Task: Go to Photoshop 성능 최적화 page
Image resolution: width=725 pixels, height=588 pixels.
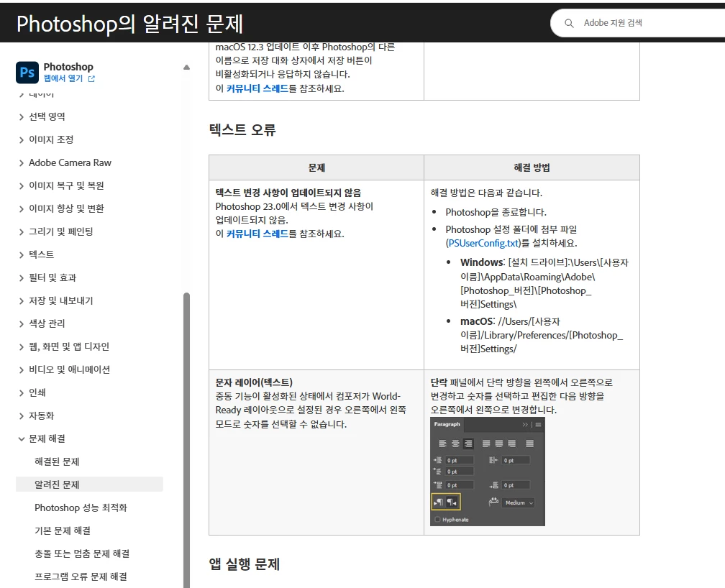Action: point(81,507)
